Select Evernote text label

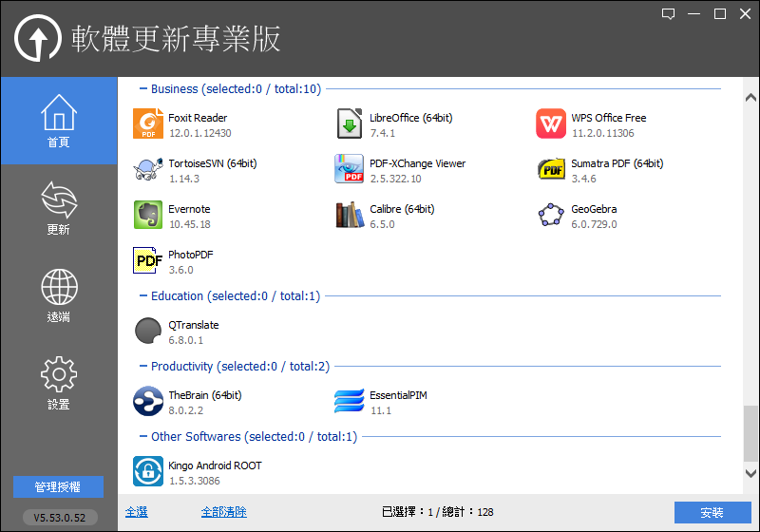click(x=189, y=209)
